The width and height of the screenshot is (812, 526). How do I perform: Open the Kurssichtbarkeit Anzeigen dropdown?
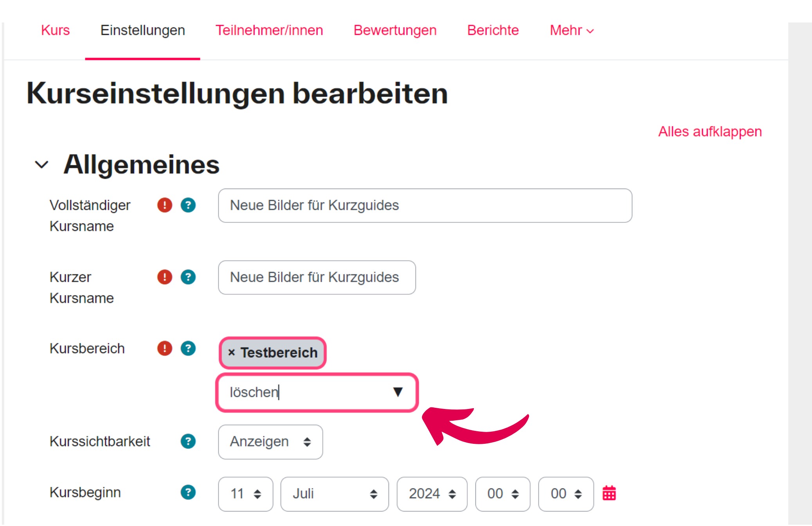(270, 442)
